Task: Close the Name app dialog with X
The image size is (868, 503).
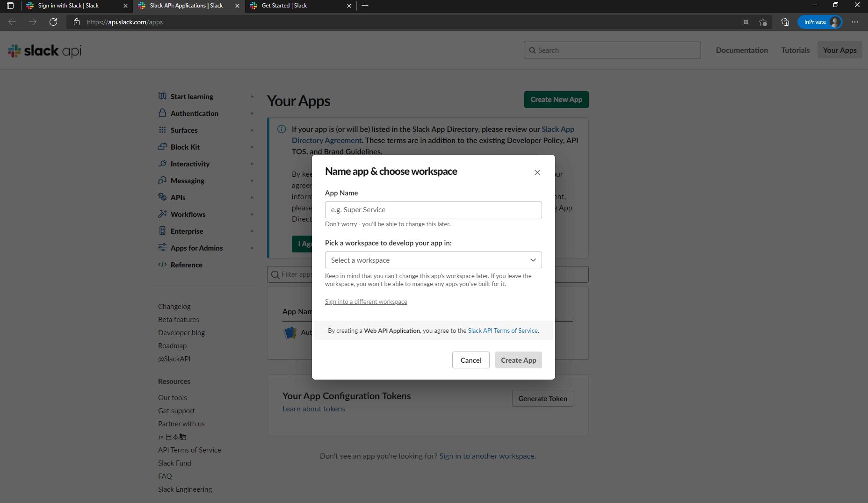Action: (x=537, y=172)
